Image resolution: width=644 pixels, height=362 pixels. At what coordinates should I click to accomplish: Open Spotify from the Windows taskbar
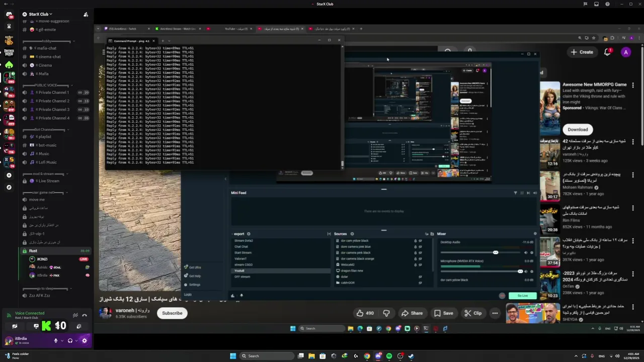389,356
